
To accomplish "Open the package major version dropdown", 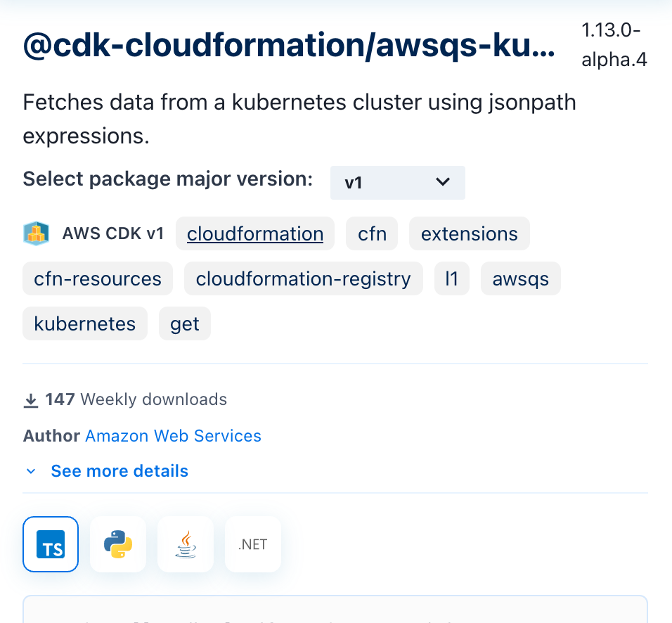I will click(x=397, y=182).
